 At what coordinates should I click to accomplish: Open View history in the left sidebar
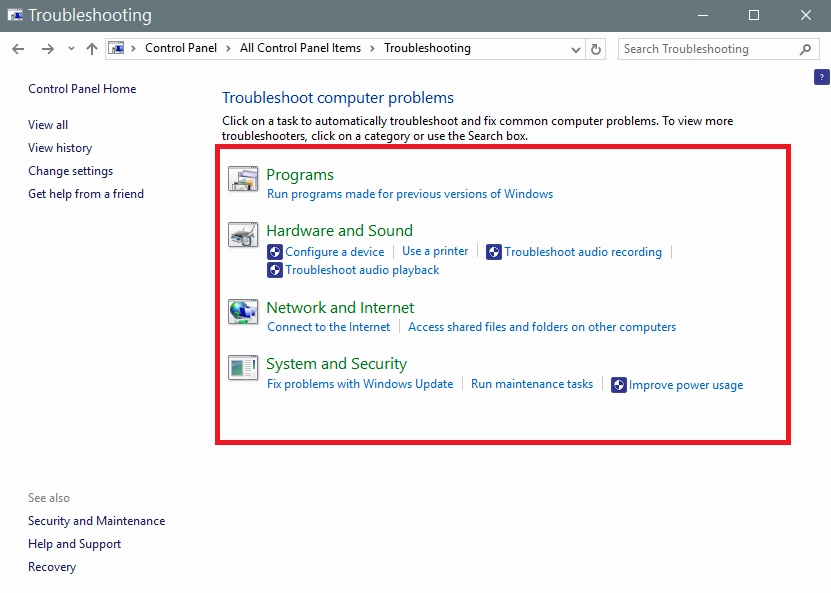[60, 148]
